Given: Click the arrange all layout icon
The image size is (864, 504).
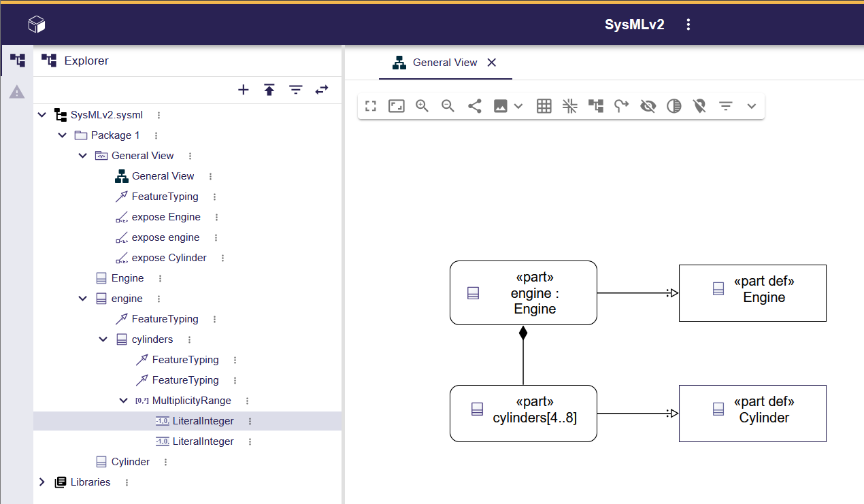Looking at the screenshot, I should [596, 106].
